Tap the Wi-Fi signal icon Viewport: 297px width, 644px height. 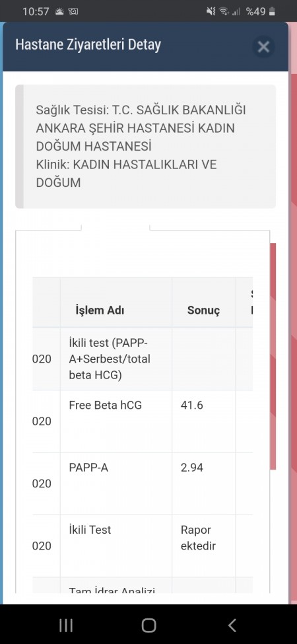coord(224,11)
